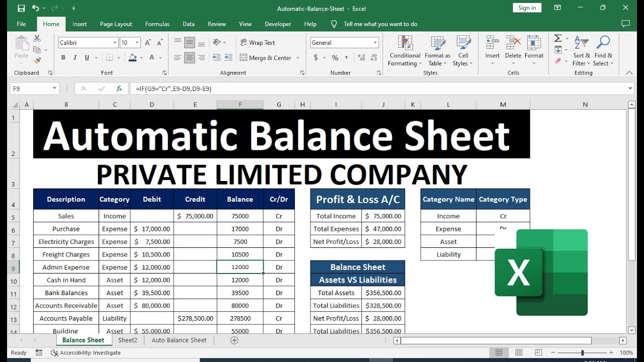
Task: Align text to the right
Action: pos(201,58)
